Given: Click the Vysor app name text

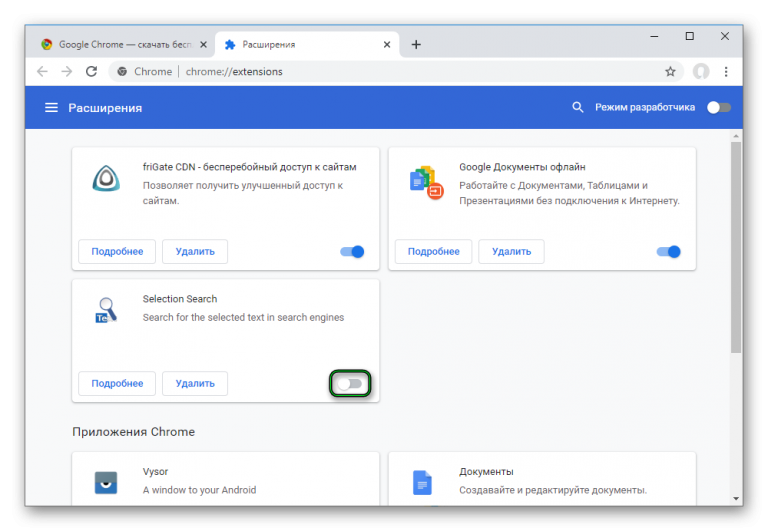Looking at the screenshot, I should tap(155, 471).
